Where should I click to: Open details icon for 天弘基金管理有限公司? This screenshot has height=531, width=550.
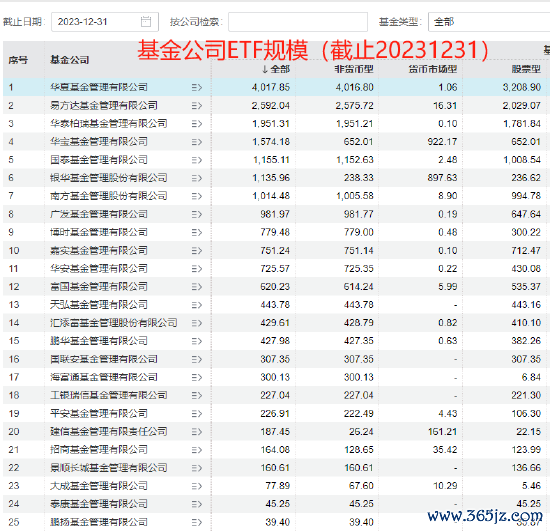coord(197,305)
